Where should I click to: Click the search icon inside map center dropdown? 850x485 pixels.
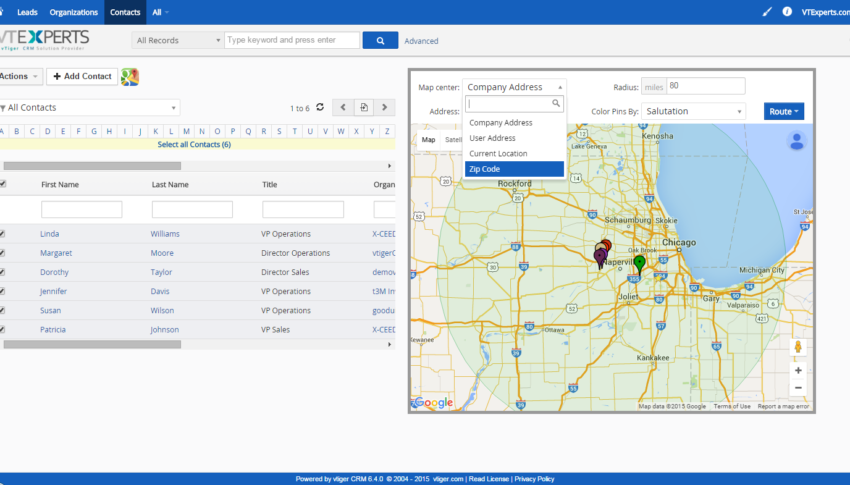[556, 103]
